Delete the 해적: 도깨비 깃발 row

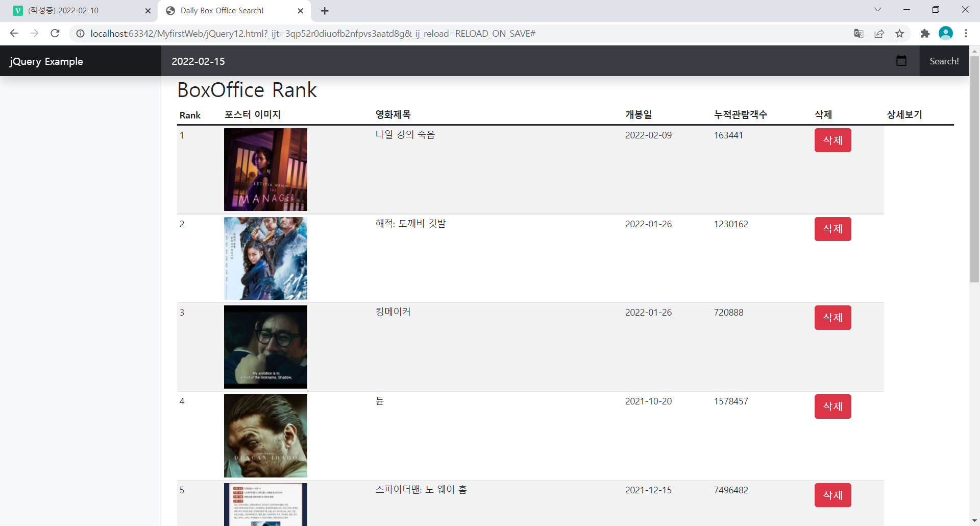(x=832, y=229)
